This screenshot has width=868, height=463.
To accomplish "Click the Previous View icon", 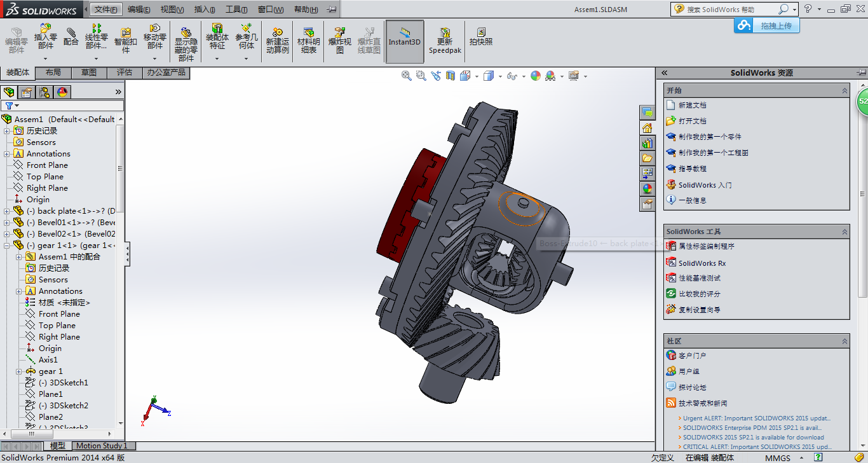I will coord(435,76).
